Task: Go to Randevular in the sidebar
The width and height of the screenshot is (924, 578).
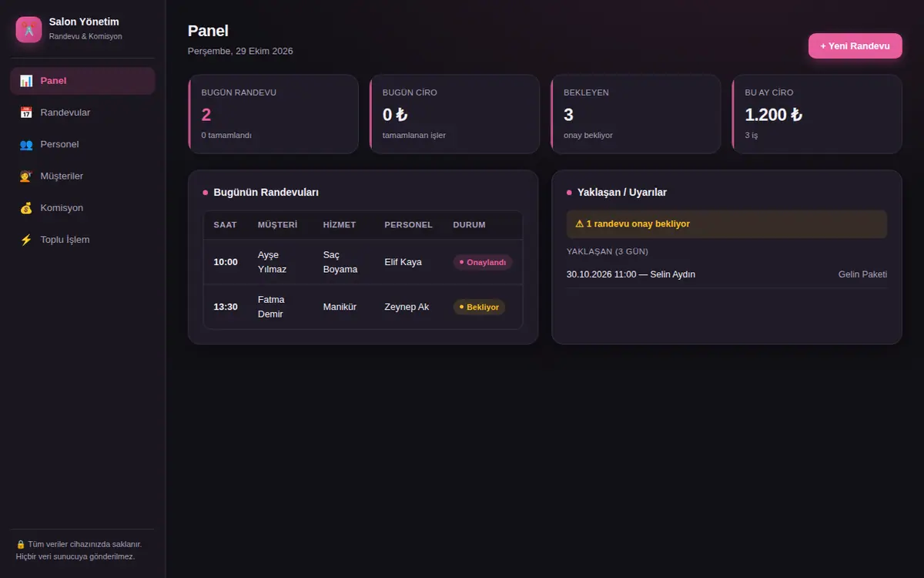Action: (82, 113)
